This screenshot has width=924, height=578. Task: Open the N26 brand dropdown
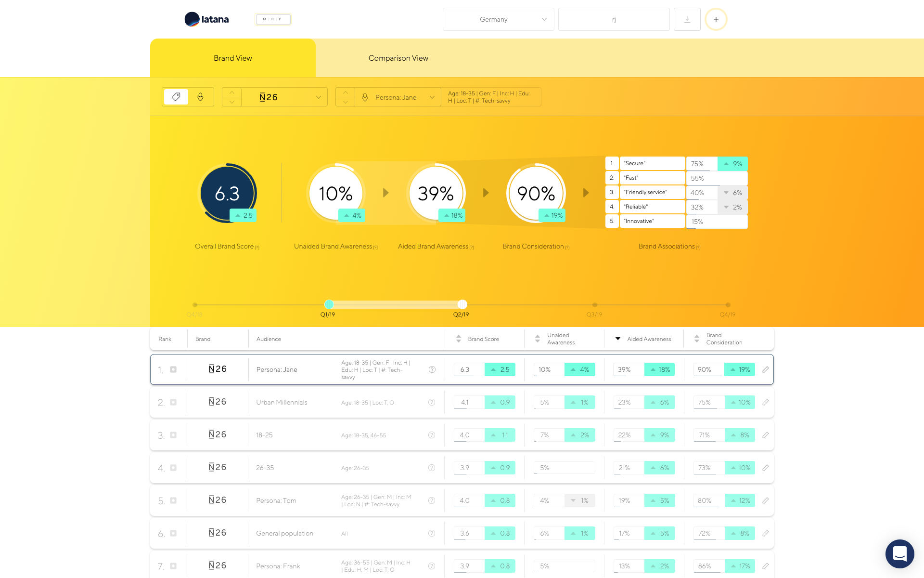click(x=284, y=97)
